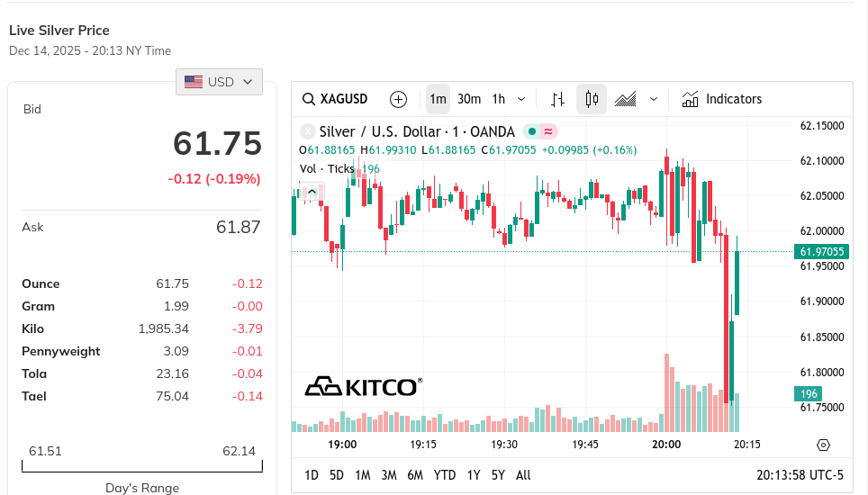Set date range to 3M
The width and height of the screenshot is (868, 495).
coord(389,475)
